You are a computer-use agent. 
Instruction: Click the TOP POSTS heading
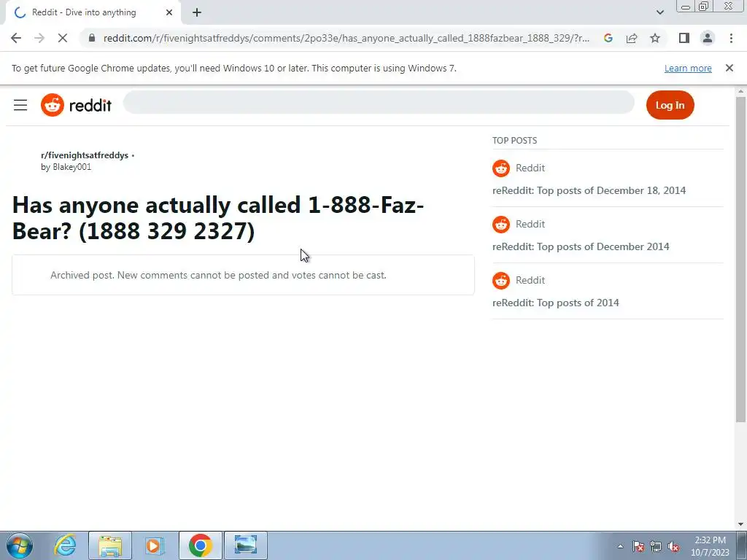click(514, 141)
